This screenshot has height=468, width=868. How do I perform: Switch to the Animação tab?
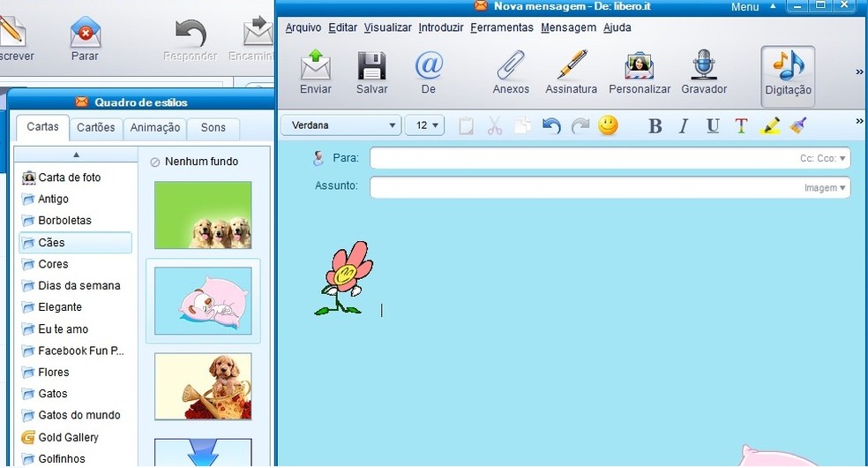[x=155, y=127]
